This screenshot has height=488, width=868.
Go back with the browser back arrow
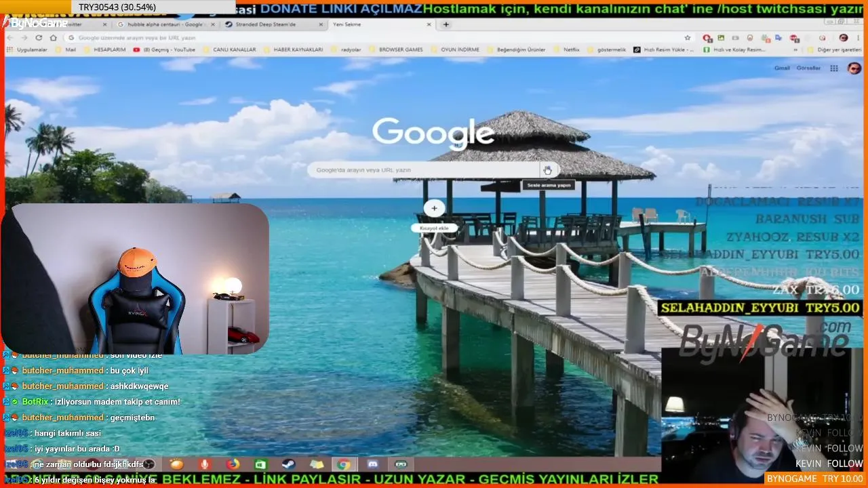[9, 38]
